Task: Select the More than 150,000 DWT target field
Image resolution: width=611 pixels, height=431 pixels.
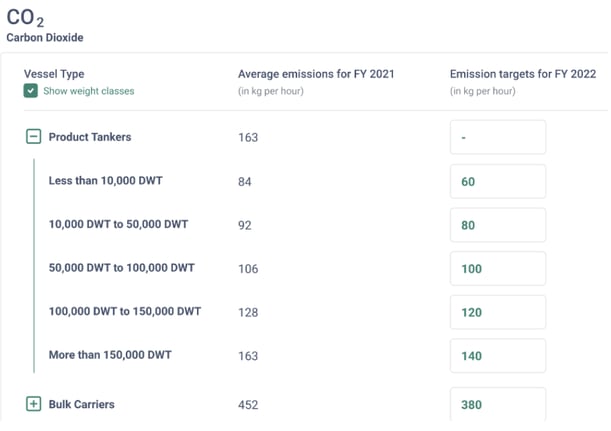Action: 498,356
